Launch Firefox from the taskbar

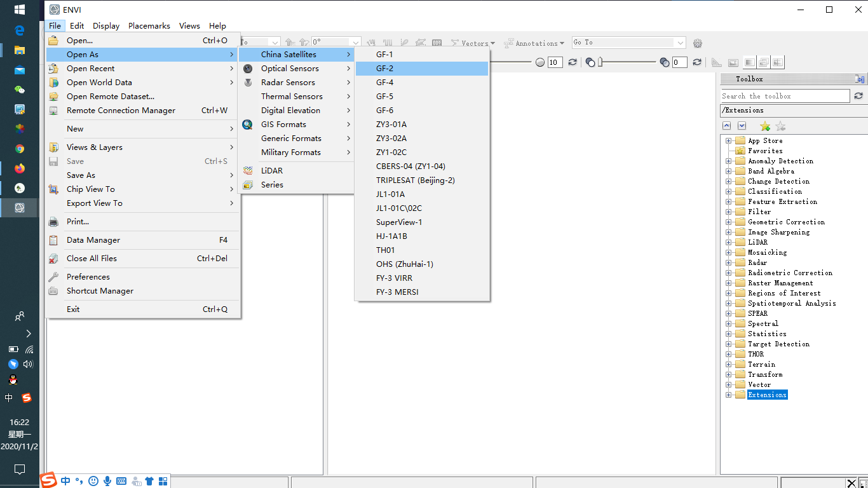[x=20, y=168]
